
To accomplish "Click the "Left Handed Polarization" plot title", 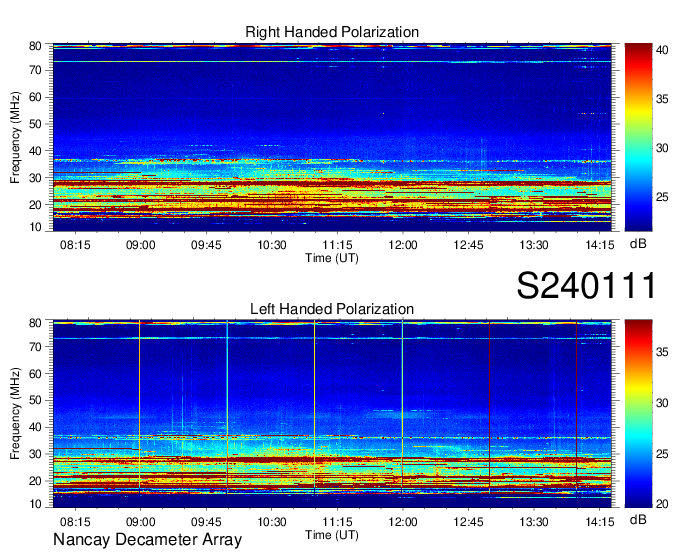I will point(332,309).
